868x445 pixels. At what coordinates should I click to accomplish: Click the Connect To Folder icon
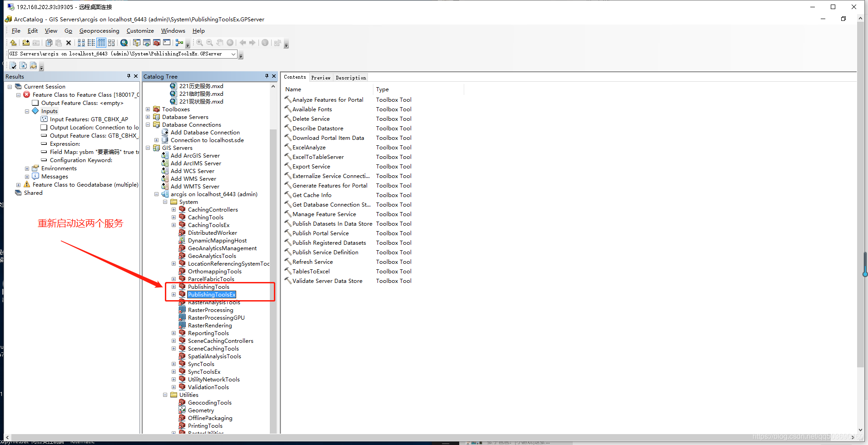[x=26, y=43]
